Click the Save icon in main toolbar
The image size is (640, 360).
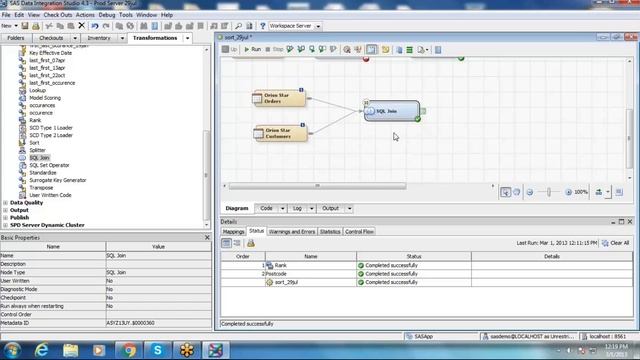[x=25, y=26]
